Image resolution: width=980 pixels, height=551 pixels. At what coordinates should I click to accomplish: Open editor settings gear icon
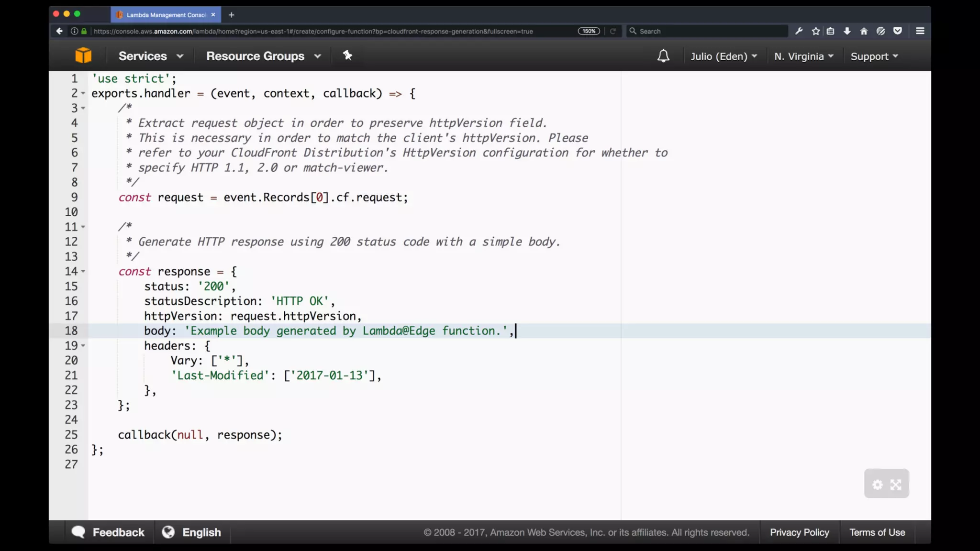877,485
